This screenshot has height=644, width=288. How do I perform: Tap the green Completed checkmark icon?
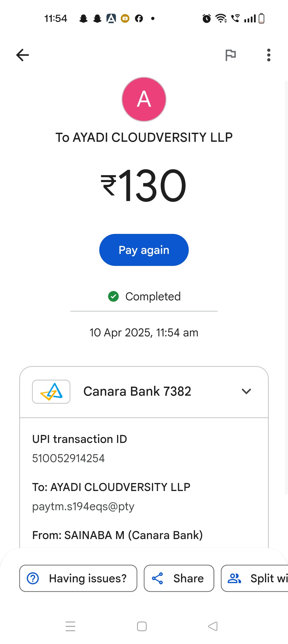[x=113, y=296]
